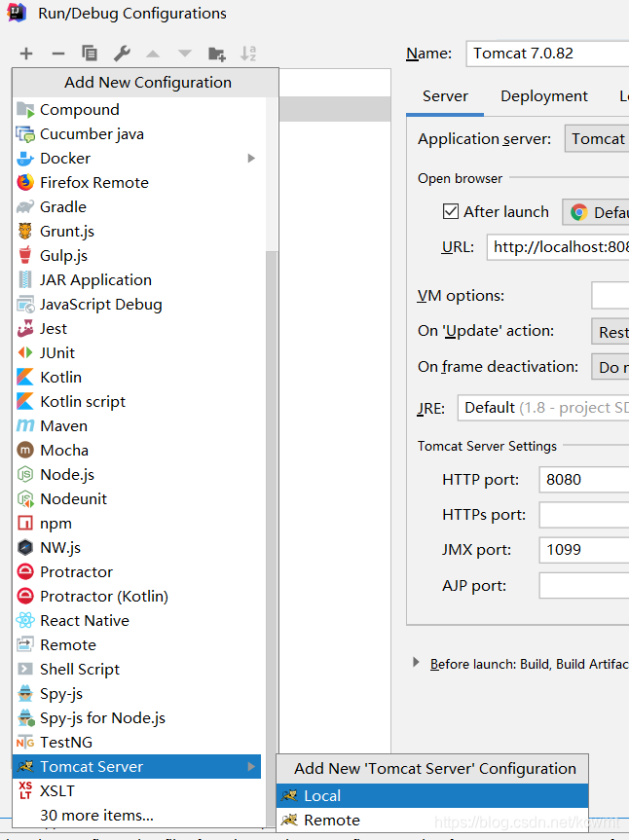
Task: Click the Jest icon
Action: point(25,328)
